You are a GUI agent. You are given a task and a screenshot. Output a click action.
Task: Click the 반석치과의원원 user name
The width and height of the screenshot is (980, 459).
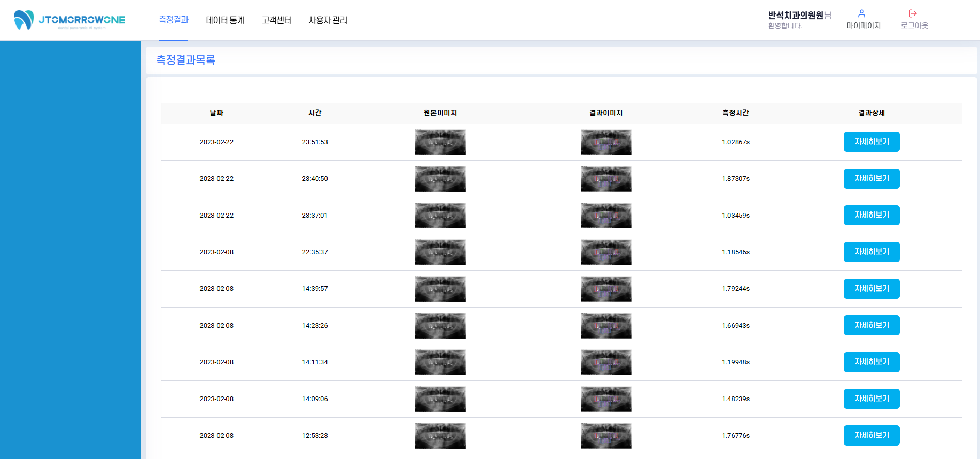(796, 16)
